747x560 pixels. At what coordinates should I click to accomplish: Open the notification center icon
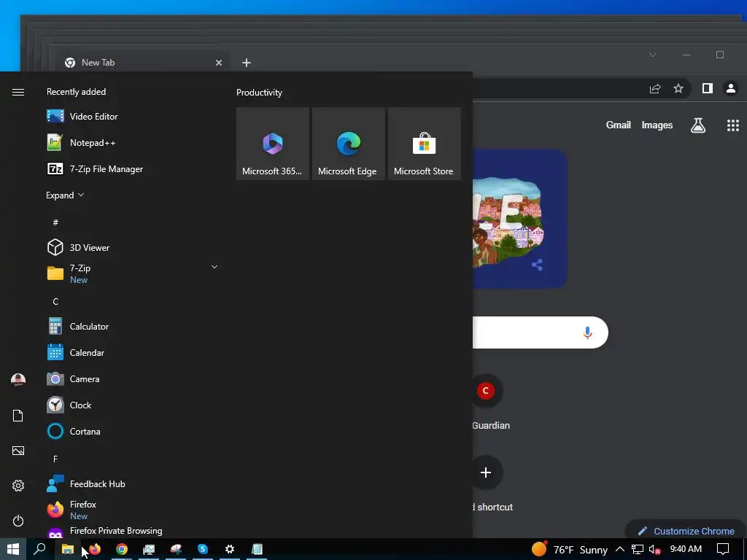pos(723,549)
